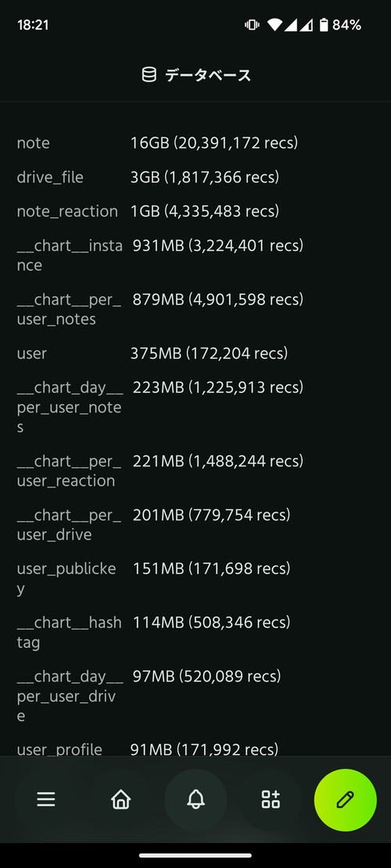The height and width of the screenshot is (868, 391).
Task: Open notifications bell icon
Action: (195, 799)
